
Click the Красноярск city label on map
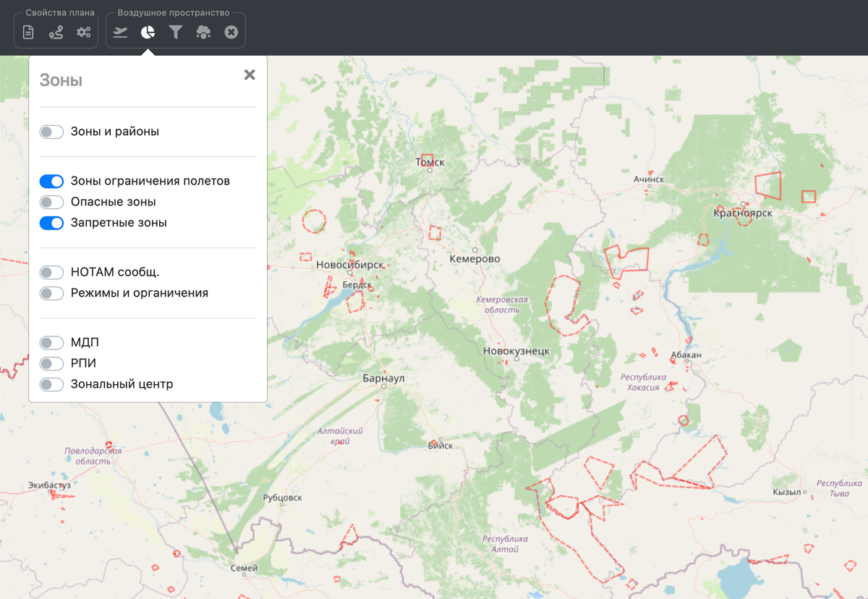pos(743,213)
